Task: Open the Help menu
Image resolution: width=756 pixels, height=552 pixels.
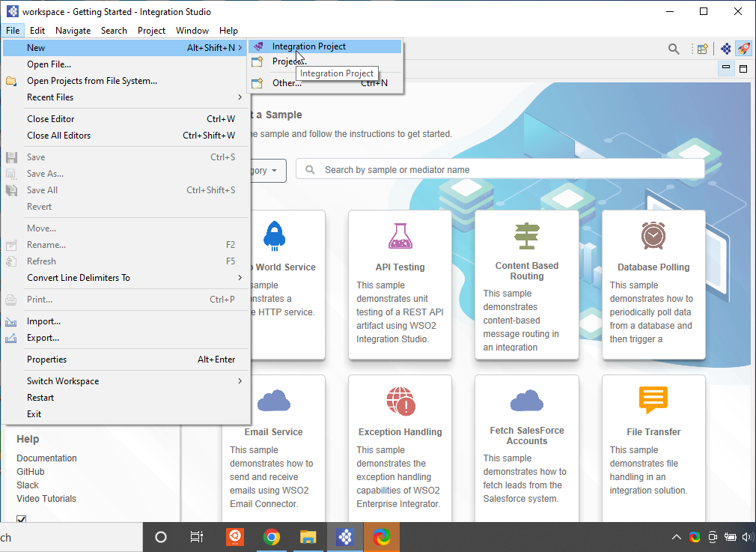Action: tap(228, 31)
